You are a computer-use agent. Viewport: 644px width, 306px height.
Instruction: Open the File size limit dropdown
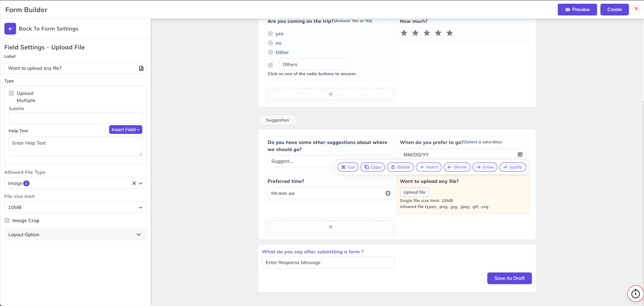click(x=76, y=207)
